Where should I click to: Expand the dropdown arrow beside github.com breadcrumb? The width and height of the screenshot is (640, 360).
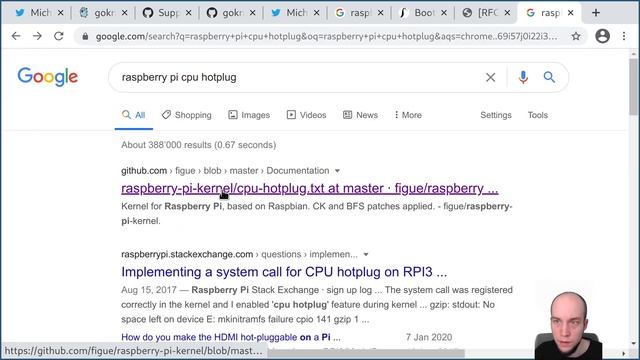tap(337, 171)
